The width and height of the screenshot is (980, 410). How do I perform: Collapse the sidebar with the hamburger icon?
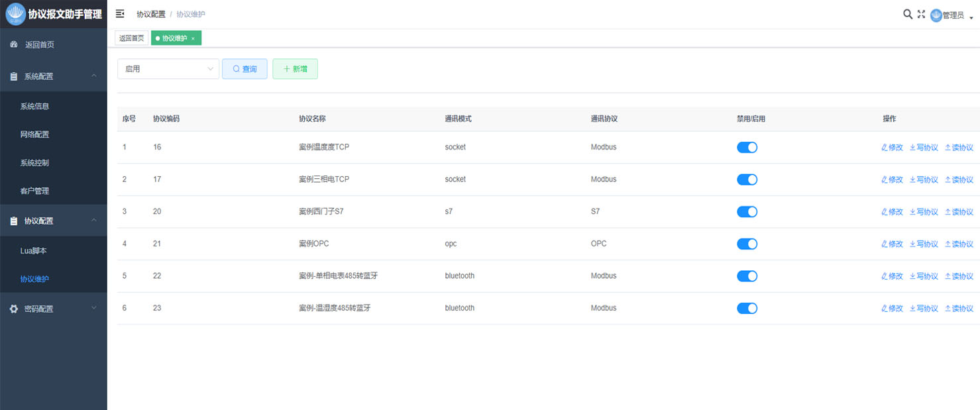coord(120,14)
